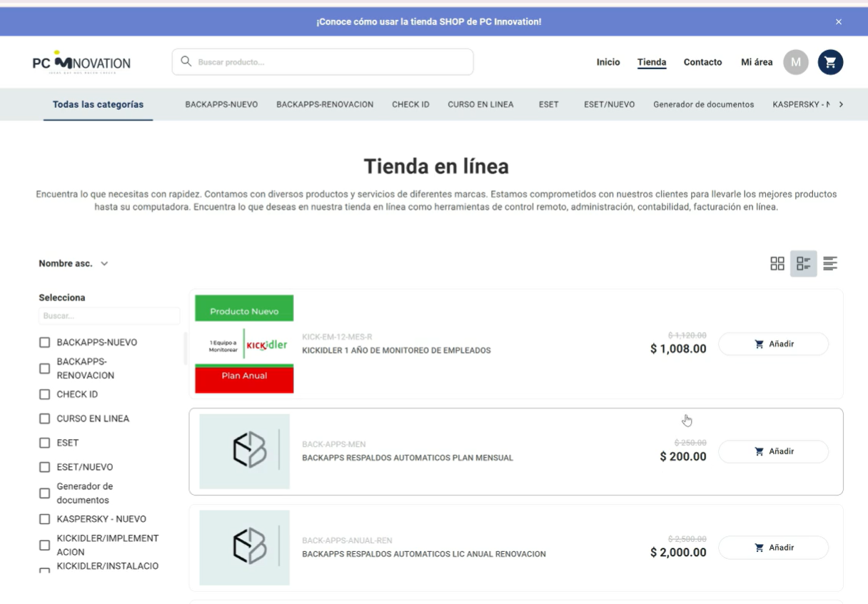868x604 pixels.
Task: Open the BACK-APPS-MEN product thumbnail
Action: pyautogui.click(x=244, y=451)
